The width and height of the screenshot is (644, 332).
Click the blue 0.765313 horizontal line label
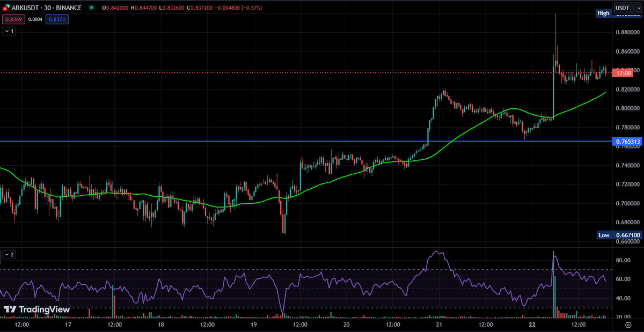tap(627, 142)
